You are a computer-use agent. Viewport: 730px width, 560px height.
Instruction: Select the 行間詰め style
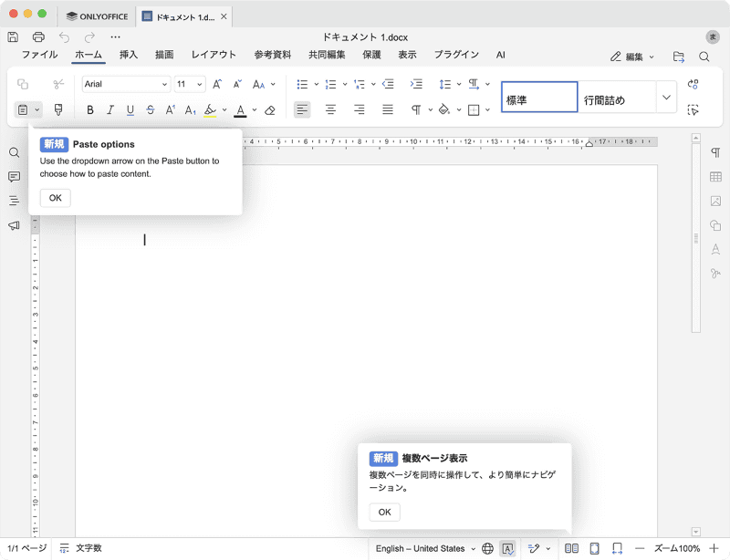(x=617, y=97)
